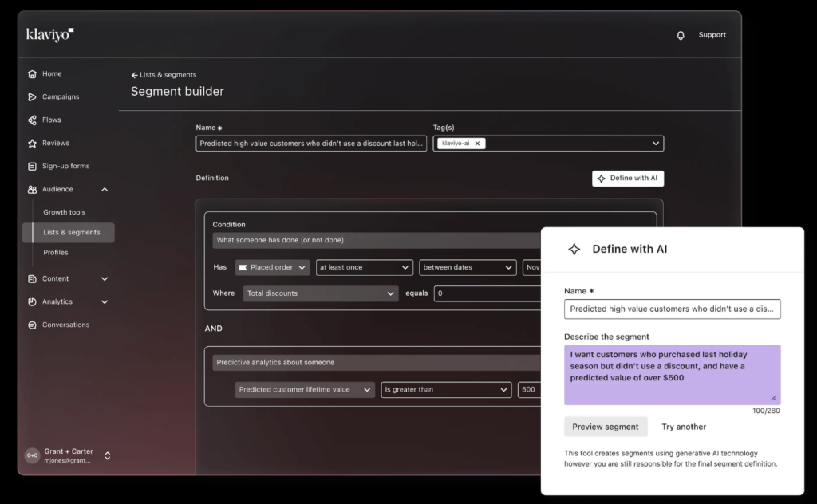Open the 'is greater than' dropdown
Image resolution: width=817 pixels, height=504 pixels.
click(x=446, y=389)
